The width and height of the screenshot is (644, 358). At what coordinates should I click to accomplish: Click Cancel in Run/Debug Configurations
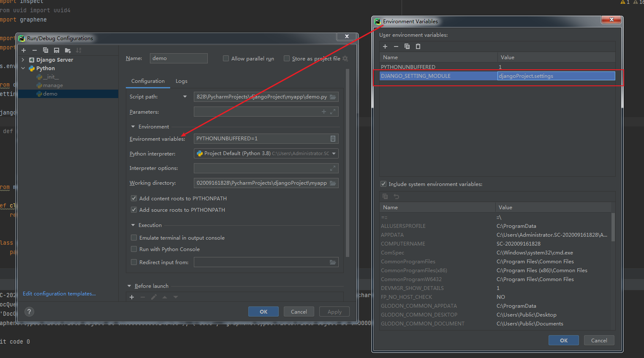pyautogui.click(x=299, y=312)
